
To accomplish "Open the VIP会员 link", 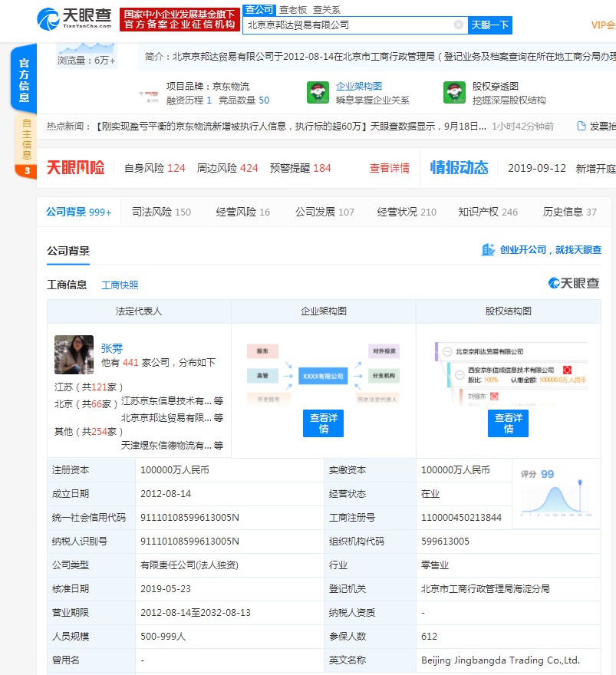I will tap(604, 25).
